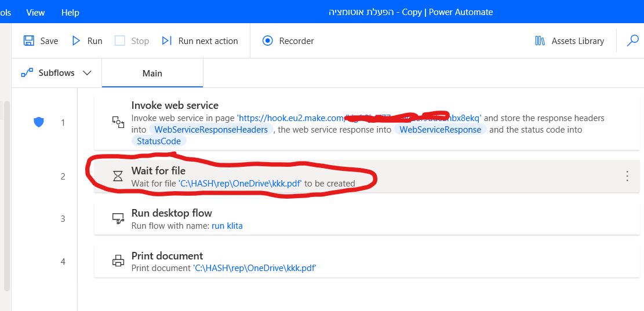Image resolution: width=644 pixels, height=311 pixels.
Task: Click the Stop square icon
Action: [120, 41]
